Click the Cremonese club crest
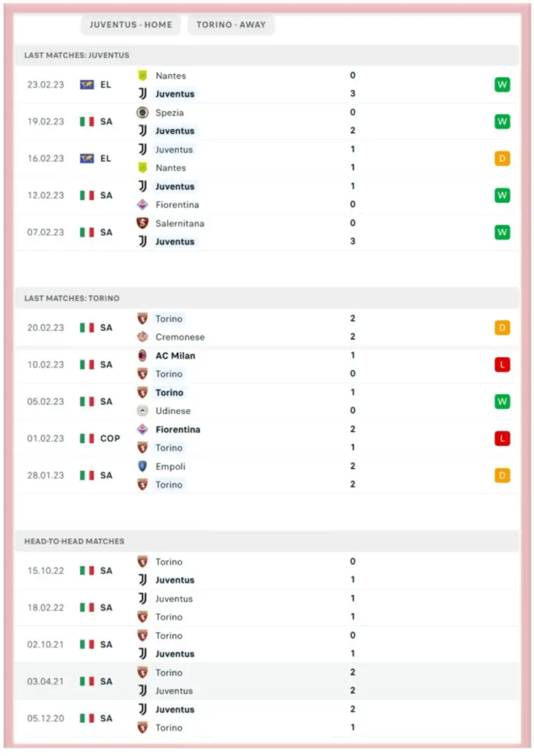Viewport: 534px width, 756px height. [142, 337]
